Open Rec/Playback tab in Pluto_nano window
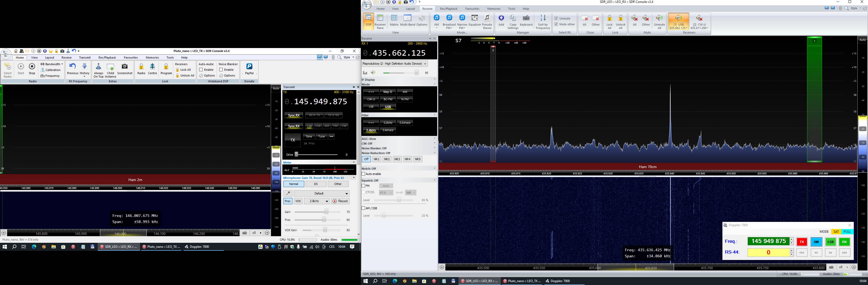868x285 pixels. (x=107, y=58)
